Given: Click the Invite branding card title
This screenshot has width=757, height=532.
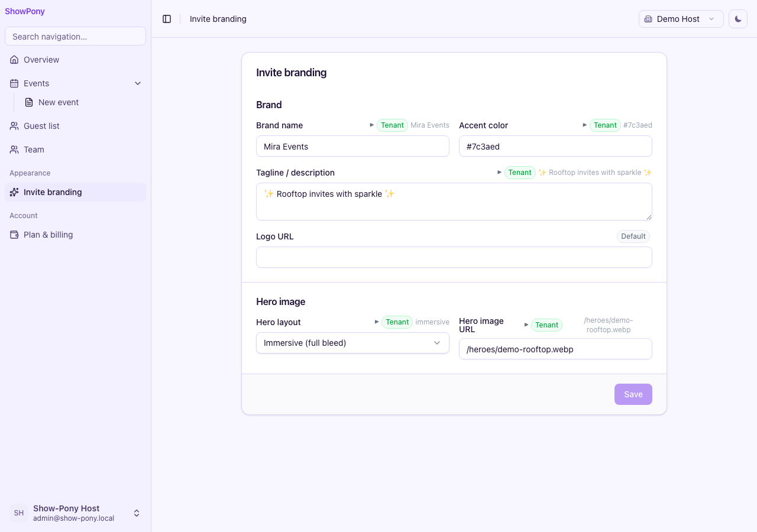Looking at the screenshot, I should (291, 73).
